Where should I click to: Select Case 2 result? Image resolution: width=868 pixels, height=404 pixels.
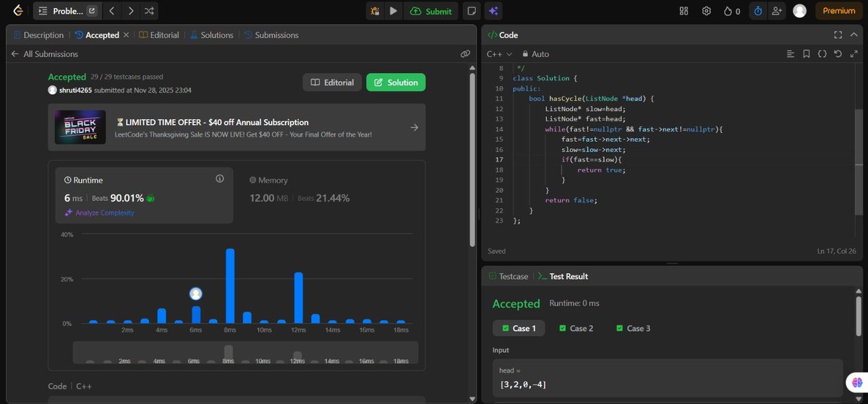[x=576, y=328]
